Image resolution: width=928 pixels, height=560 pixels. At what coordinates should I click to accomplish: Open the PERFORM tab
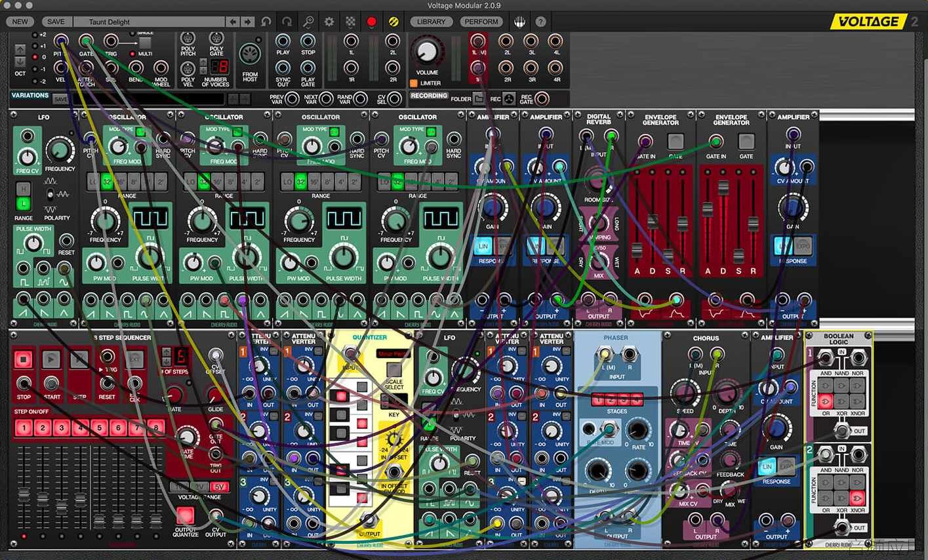[481, 22]
